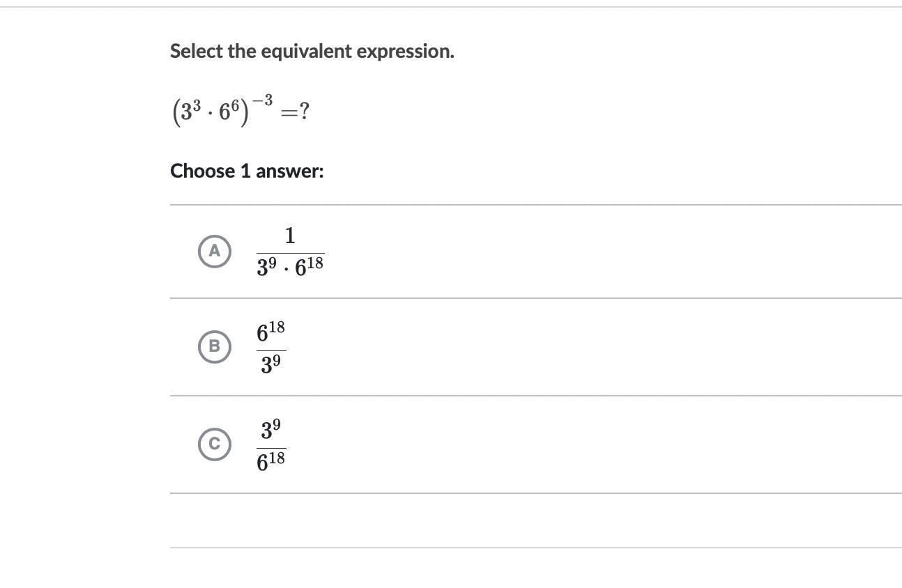Click the denominator 3⁹ in option B
The height and width of the screenshot is (588, 902).
coord(271,364)
